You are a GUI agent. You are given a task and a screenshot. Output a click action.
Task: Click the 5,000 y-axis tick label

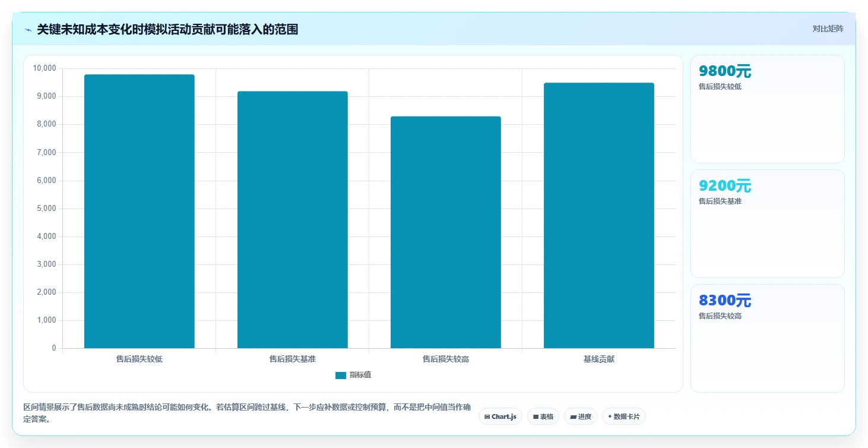click(x=46, y=209)
